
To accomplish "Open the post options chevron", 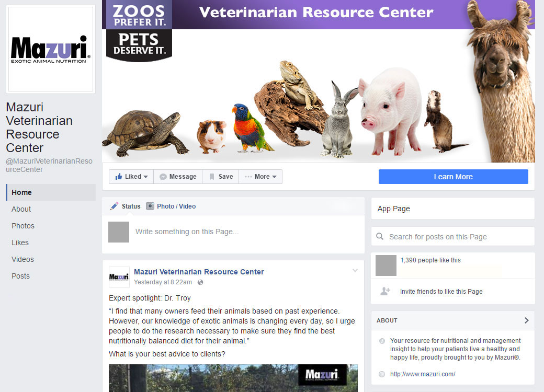I will pos(355,270).
